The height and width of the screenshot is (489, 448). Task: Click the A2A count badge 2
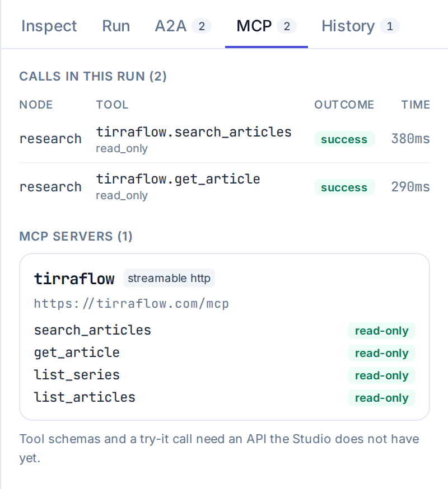(x=202, y=26)
